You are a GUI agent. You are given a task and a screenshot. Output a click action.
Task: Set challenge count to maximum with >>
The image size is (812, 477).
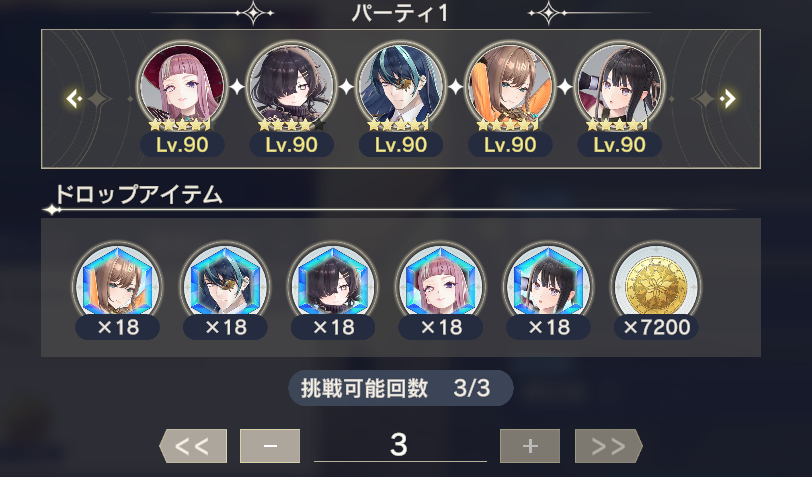(x=608, y=445)
